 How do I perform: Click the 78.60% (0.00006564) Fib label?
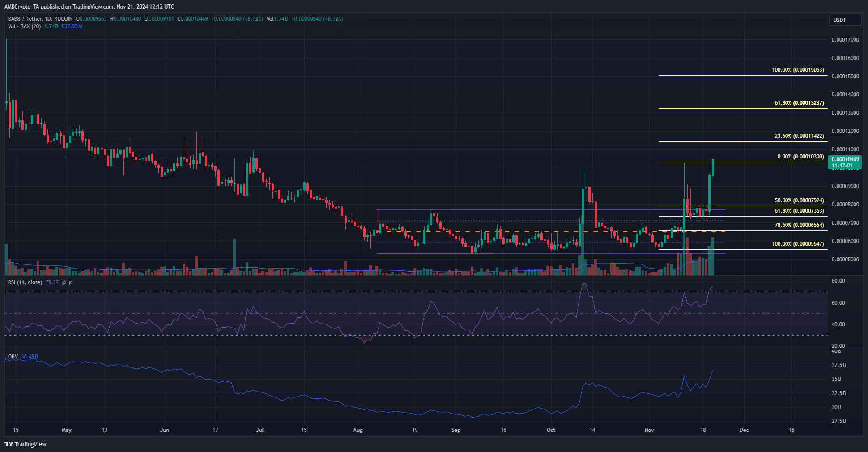(x=799, y=225)
